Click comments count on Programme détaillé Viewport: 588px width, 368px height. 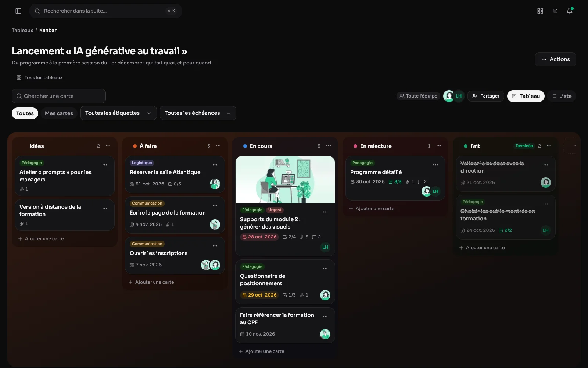(422, 182)
